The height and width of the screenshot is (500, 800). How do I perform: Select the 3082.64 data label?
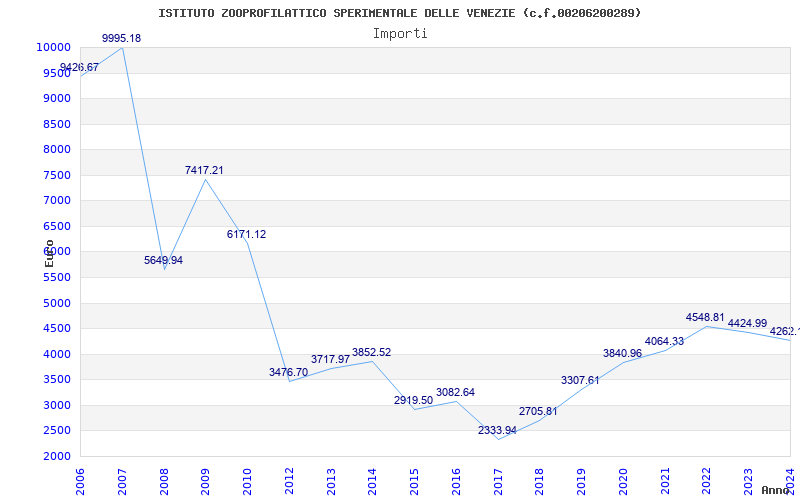455,392
